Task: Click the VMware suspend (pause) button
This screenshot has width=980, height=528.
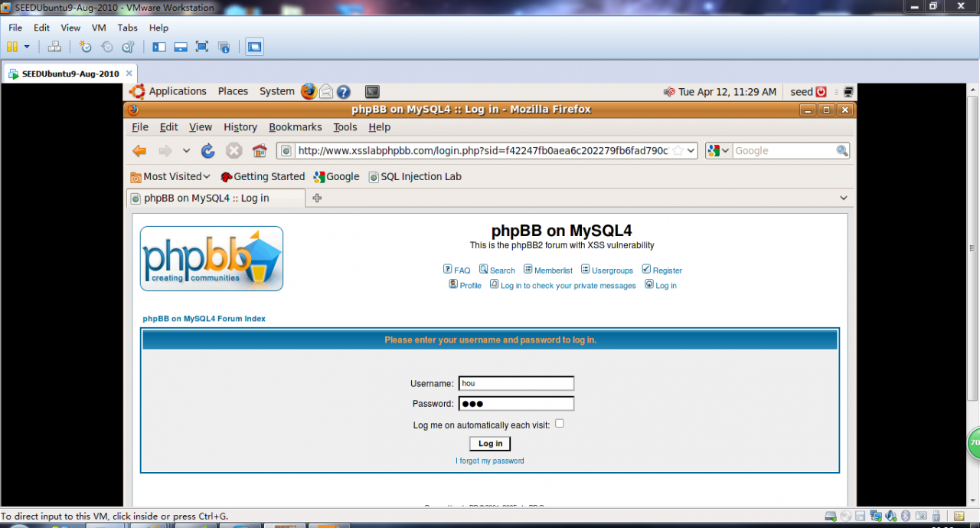Action: coord(12,47)
